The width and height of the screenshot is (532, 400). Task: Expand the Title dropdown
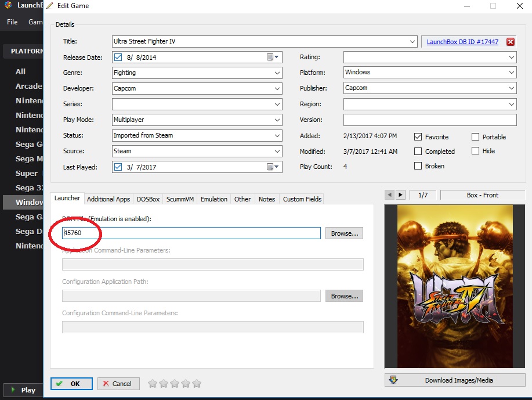pos(412,41)
